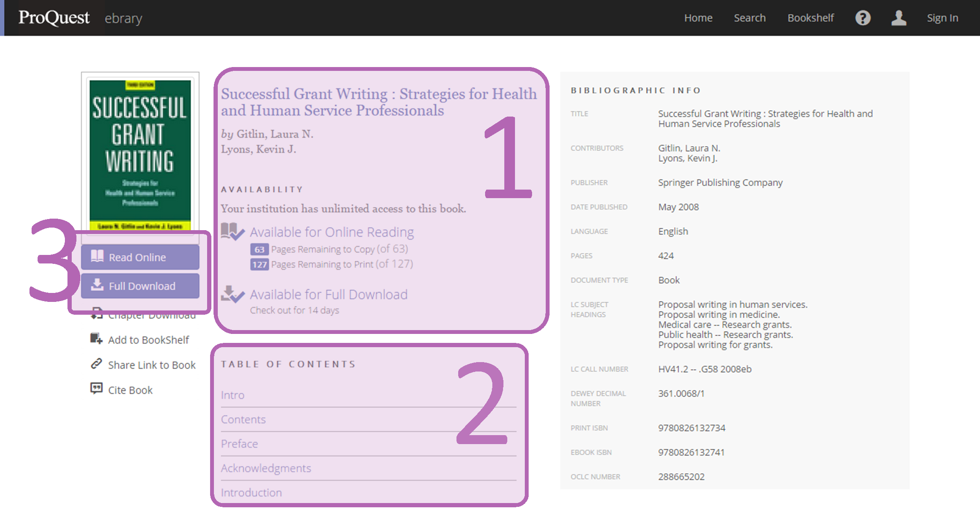The image size is (980, 509).
Task: Click the Cite Book quote icon
Action: [x=96, y=389]
